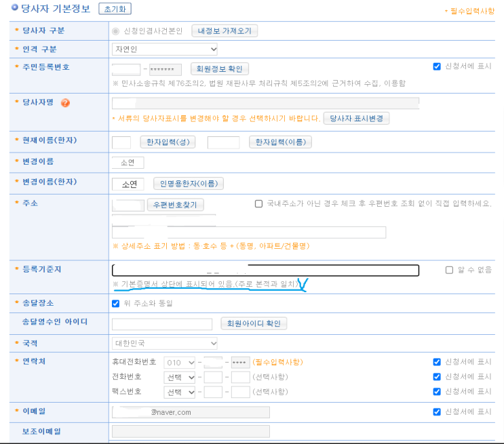This screenshot has width=504, height=444.
Task: Open the 국적 dropdown showing 대한민국
Action: tap(165, 344)
